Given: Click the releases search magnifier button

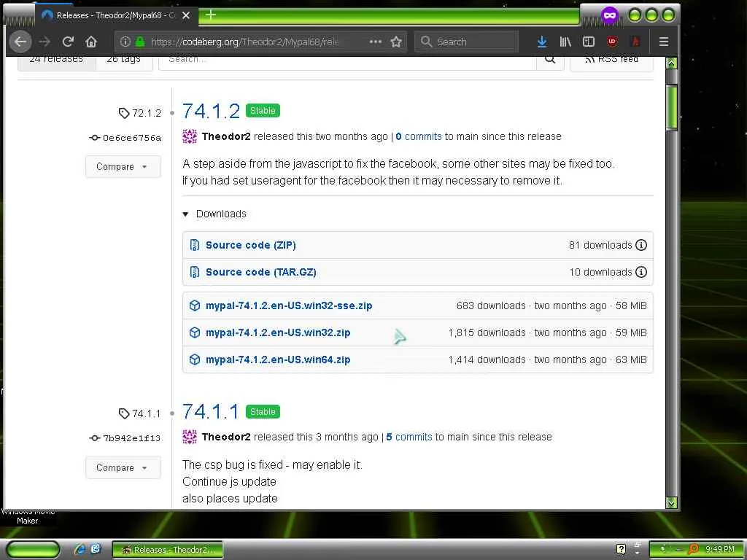Looking at the screenshot, I should tap(550, 60).
